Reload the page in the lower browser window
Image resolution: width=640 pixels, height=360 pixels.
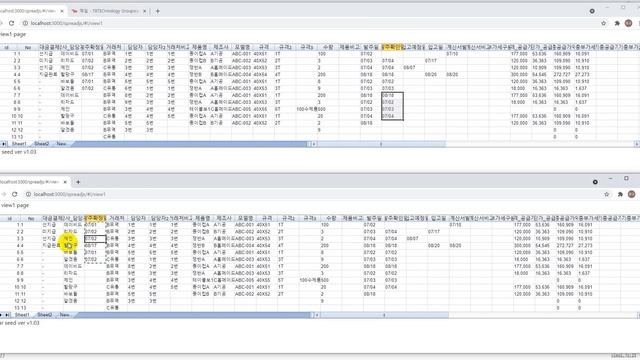point(15,194)
